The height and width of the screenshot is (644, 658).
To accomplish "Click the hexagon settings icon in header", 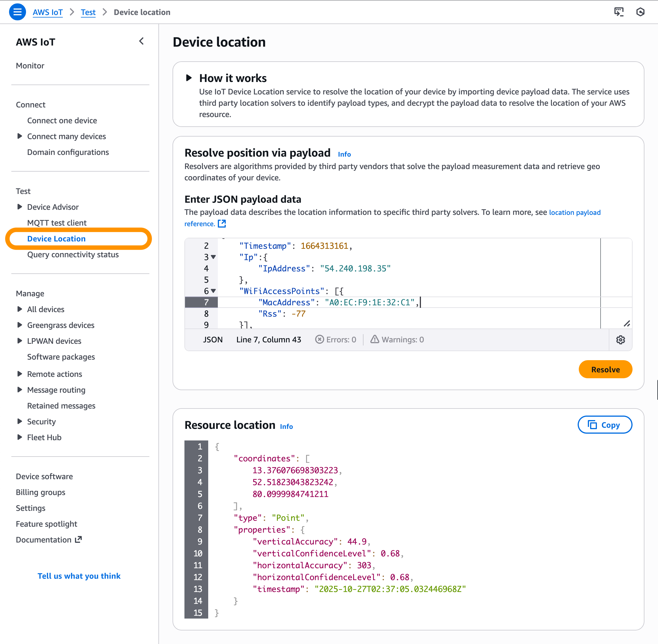I will 640,12.
